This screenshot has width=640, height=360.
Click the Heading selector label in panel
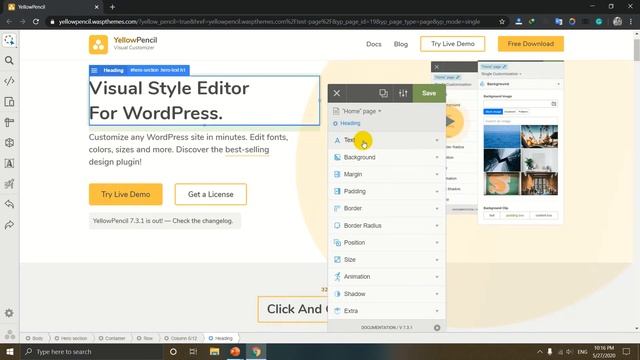[350, 123]
